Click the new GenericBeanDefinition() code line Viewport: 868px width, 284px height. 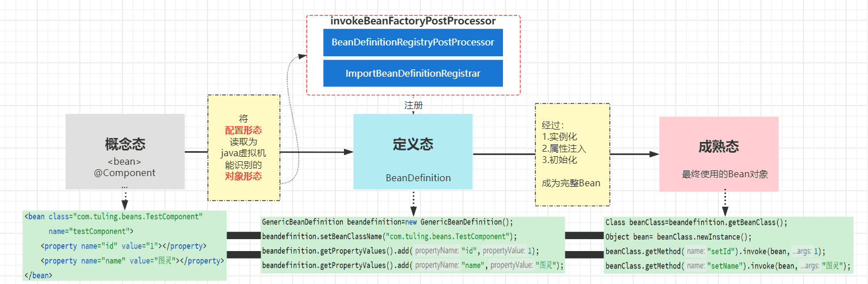[x=387, y=222]
